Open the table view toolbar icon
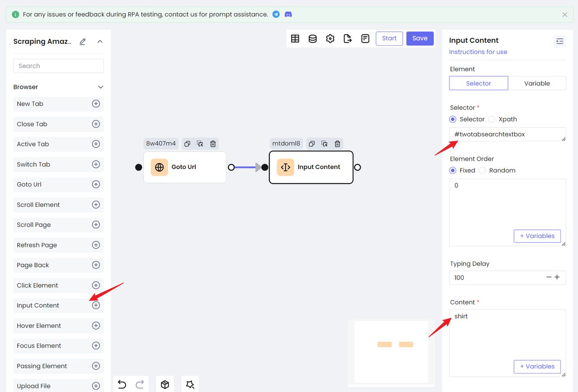This screenshot has height=392, width=578. tap(295, 38)
